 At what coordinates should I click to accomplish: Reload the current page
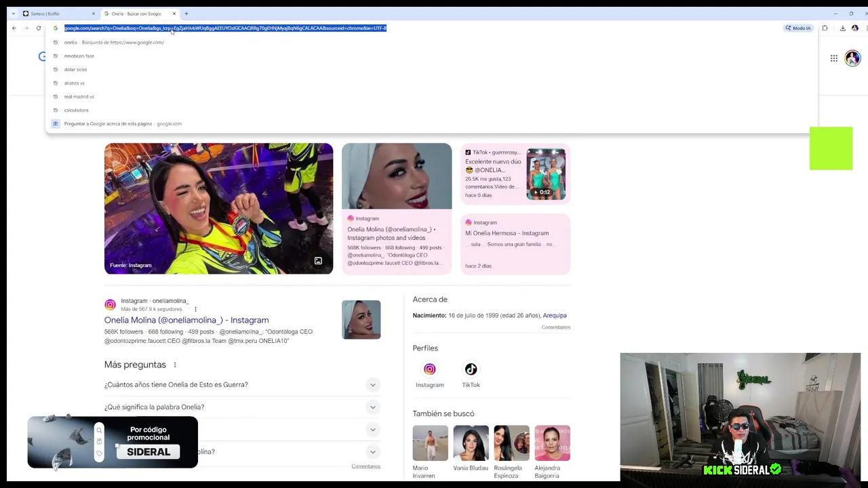(x=39, y=28)
